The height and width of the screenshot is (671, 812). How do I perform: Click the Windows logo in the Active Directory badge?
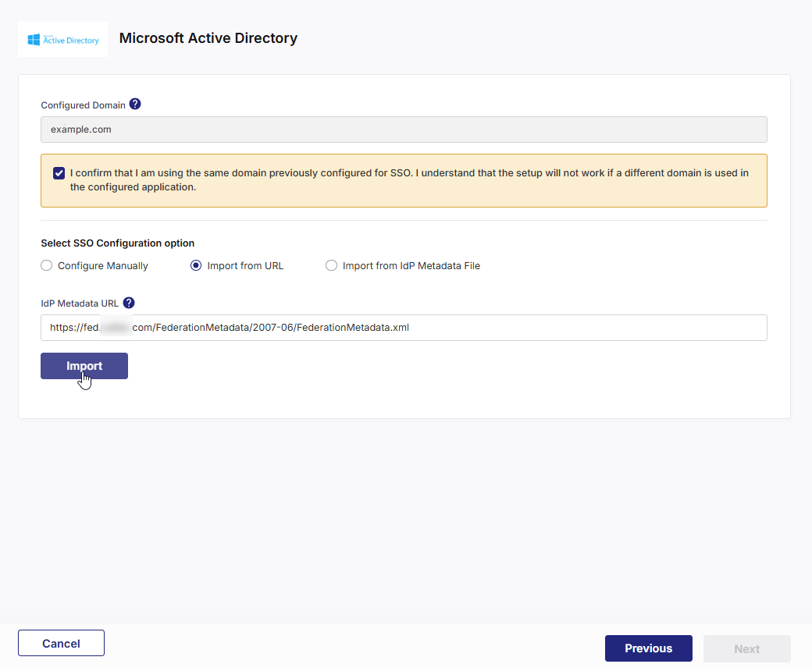click(x=34, y=38)
